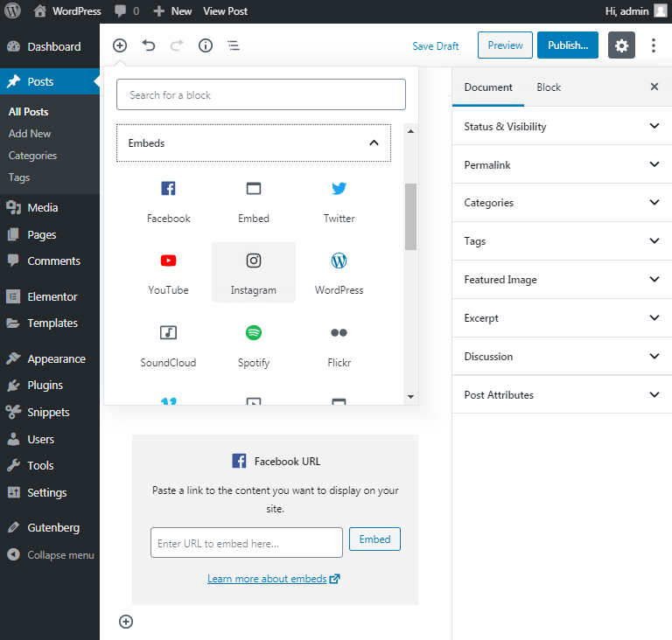Click the add block plus icon in toolbar
The width and height of the screenshot is (672, 640).
click(120, 45)
